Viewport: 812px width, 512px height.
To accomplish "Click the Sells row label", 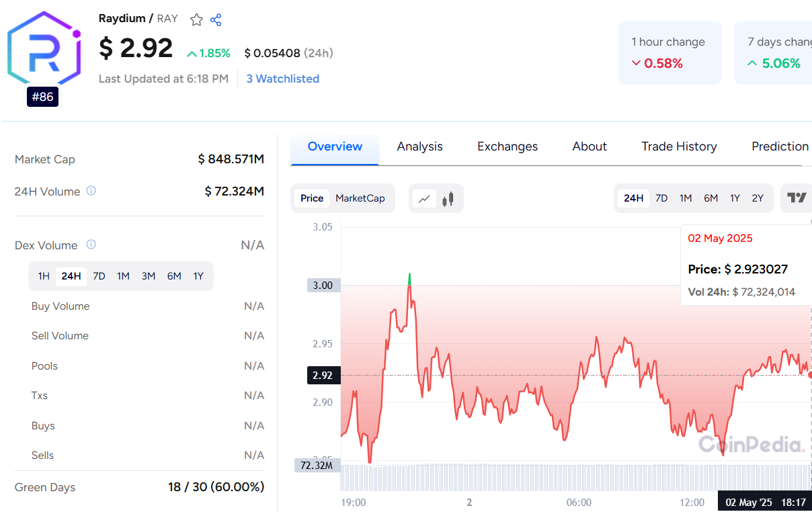I will pyautogui.click(x=42, y=455).
